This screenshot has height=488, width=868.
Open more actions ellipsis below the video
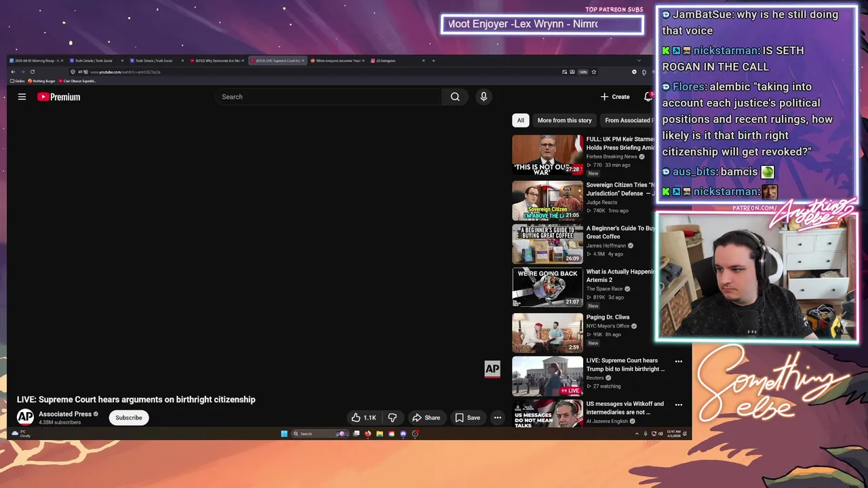pos(498,418)
